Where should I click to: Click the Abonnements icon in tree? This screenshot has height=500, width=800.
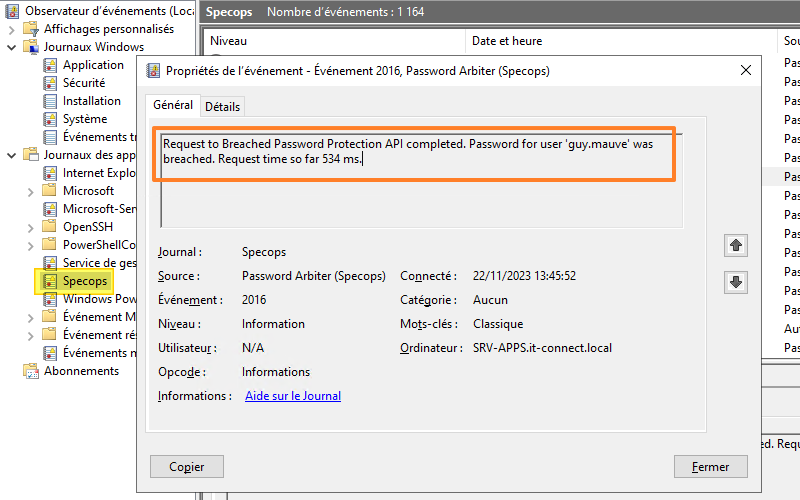(31, 371)
